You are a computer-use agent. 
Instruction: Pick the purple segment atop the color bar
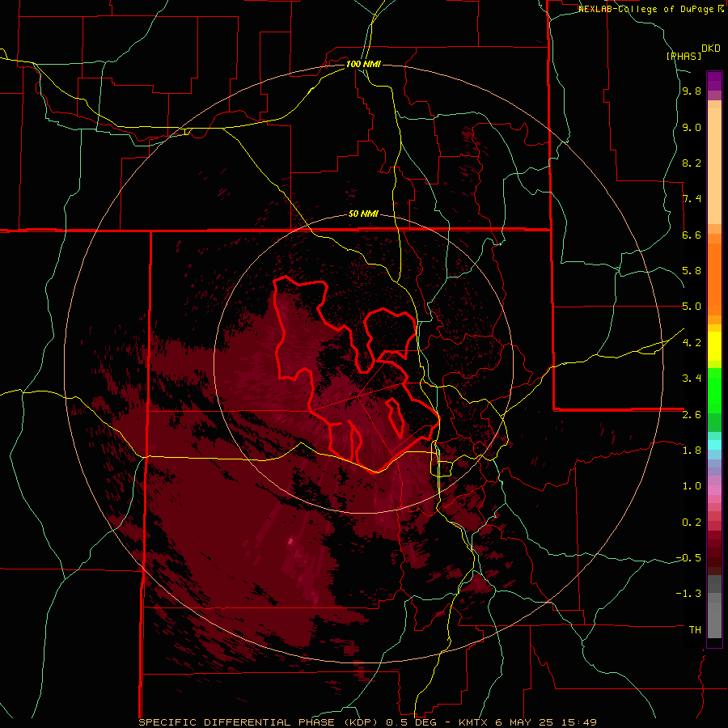(x=714, y=82)
